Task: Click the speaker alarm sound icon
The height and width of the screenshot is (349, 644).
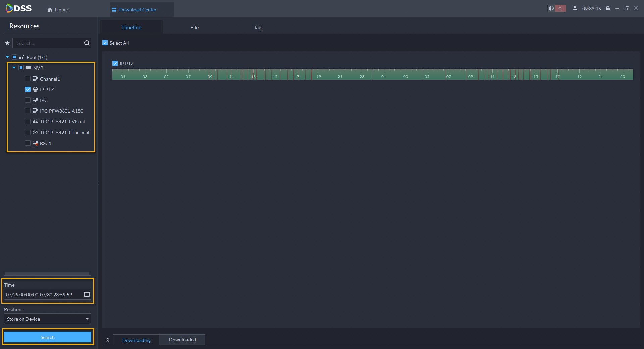Action: click(551, 8)
